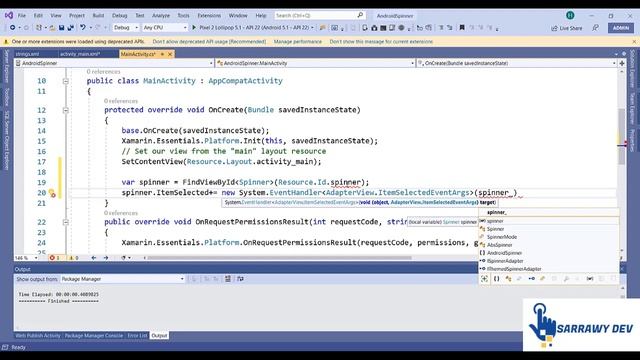This screenshot has height=360, width=640.
Task: Select 'Spinner' class in IntelliSense list
Action: (549, 229)
